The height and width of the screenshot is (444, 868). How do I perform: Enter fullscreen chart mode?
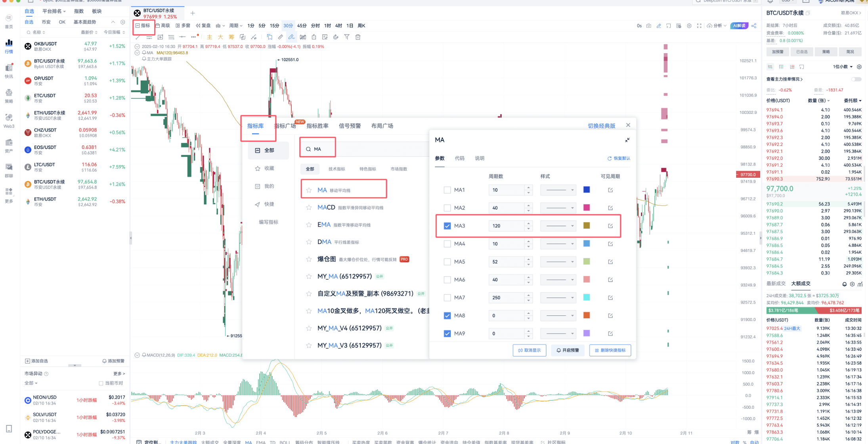click(x=699, y=26)
